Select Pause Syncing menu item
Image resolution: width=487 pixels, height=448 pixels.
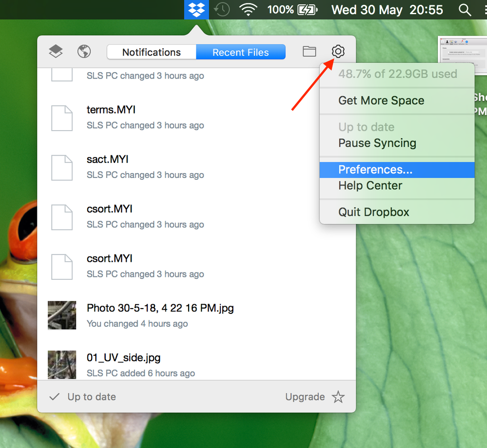click(x=377, y=143)
